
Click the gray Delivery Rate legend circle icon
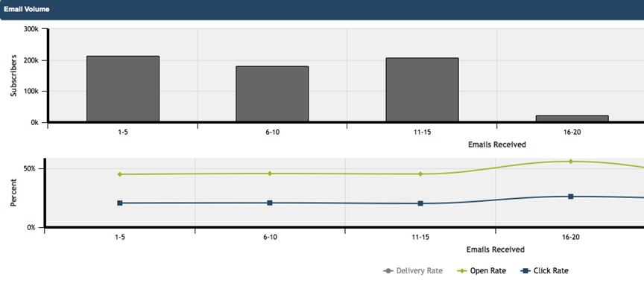point(388,270)
